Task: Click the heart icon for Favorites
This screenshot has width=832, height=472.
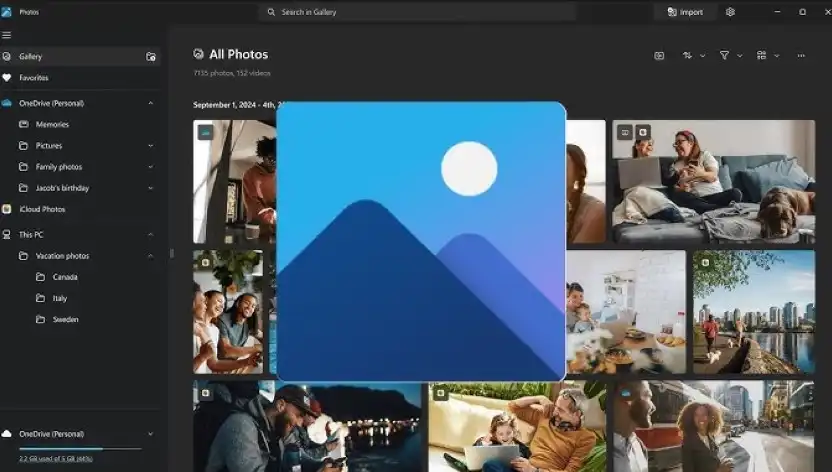Action: click(x=7, y=78)
